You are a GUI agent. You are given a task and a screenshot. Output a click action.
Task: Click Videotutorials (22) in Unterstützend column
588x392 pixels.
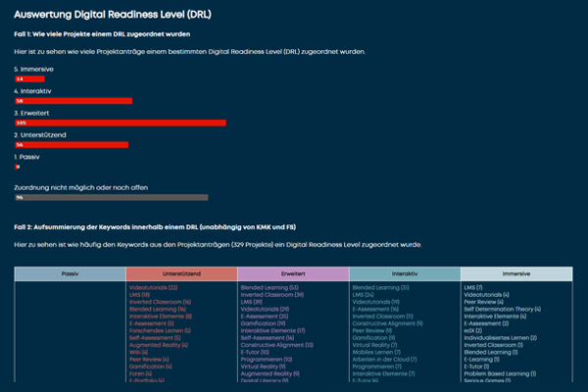click(x=154, y=287)
